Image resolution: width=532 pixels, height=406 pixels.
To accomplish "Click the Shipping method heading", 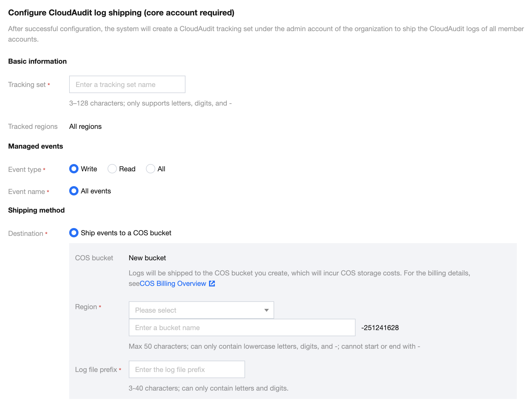I will (36, 210).
